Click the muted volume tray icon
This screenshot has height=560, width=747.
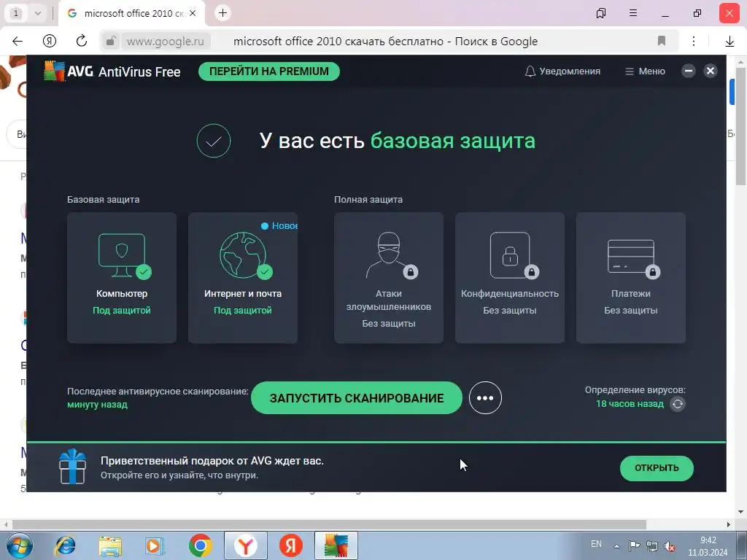tap(670, 546)
